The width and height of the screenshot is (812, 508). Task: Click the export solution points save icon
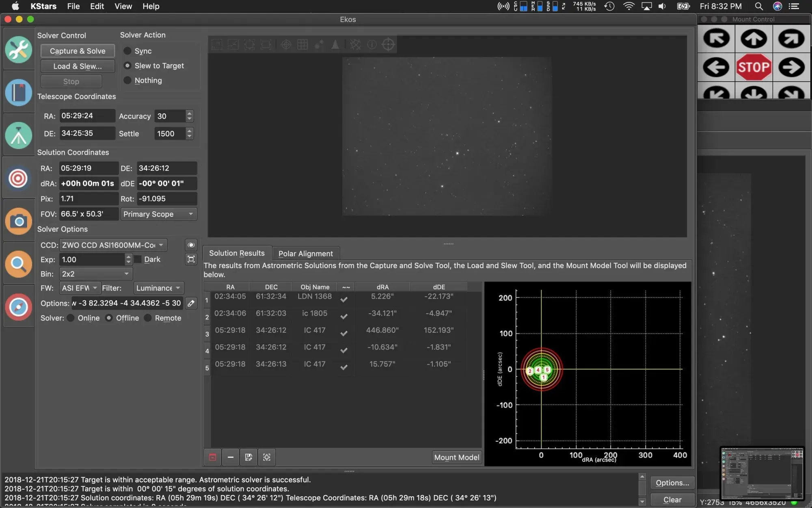[x=248, y=457]
